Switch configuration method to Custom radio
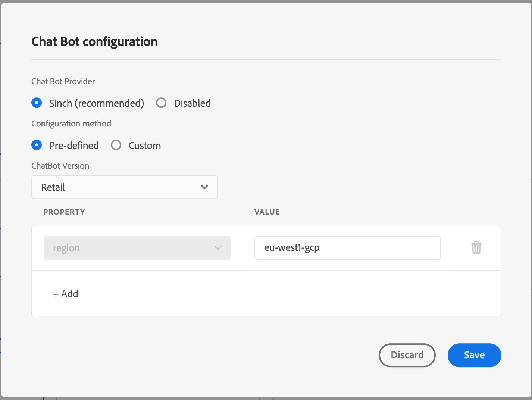The height and width of the screenshot is (400, 532). [116, 145]
